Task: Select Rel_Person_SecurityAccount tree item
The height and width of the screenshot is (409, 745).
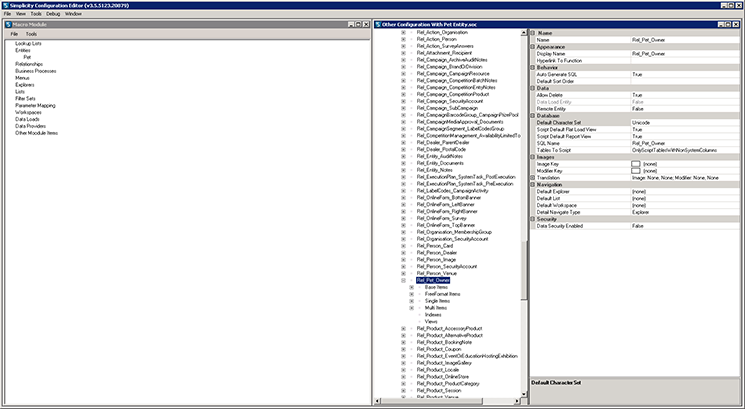Action: coord(447,266)
